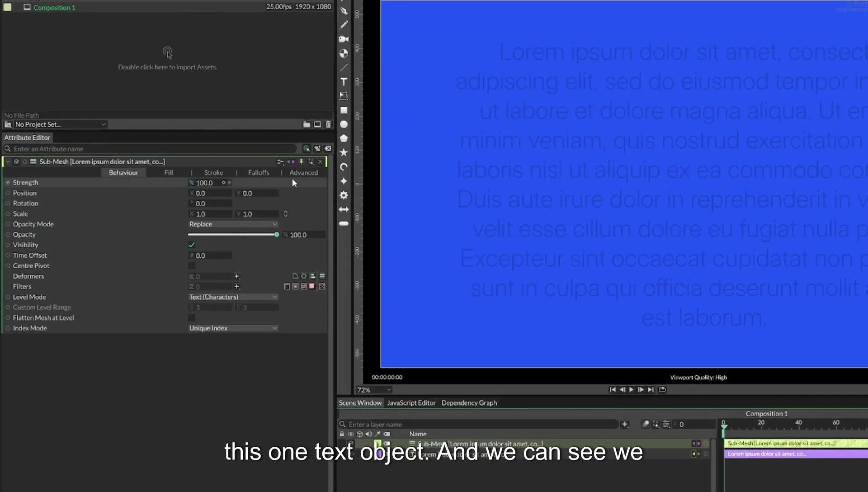The image size is (868, 492).
Task: Enable Flatten Mesh at Level checkbox
Action: (x=192, y=318)
